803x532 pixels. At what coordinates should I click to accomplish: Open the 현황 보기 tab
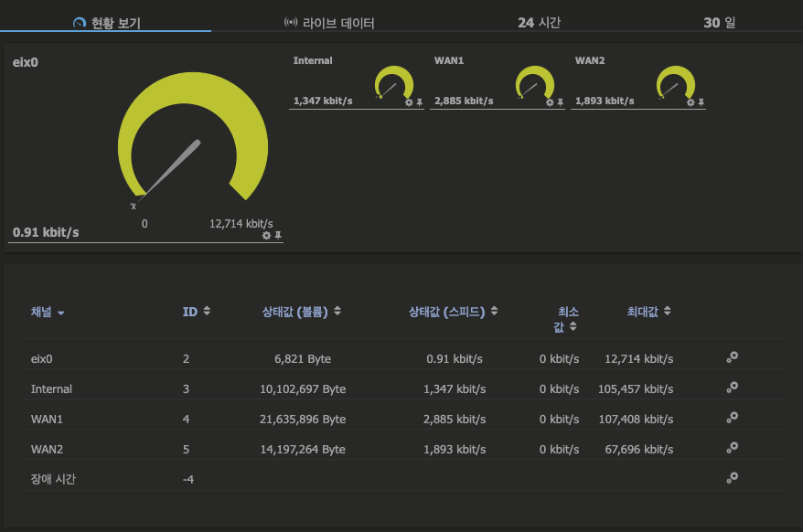[105, 22]
